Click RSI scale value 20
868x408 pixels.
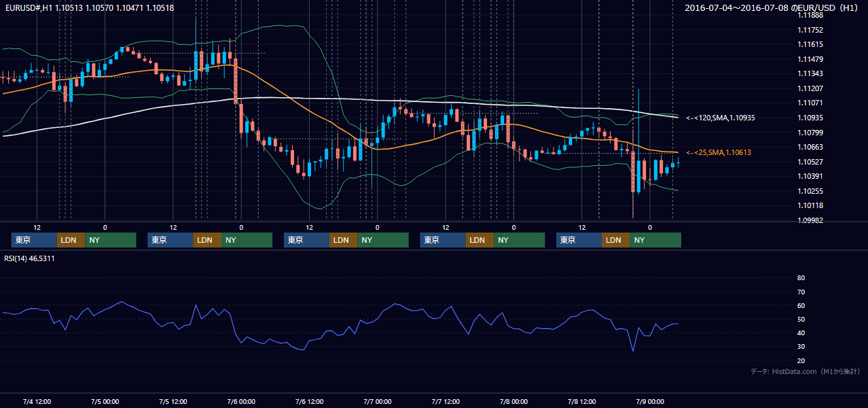(x=801, y=360)
